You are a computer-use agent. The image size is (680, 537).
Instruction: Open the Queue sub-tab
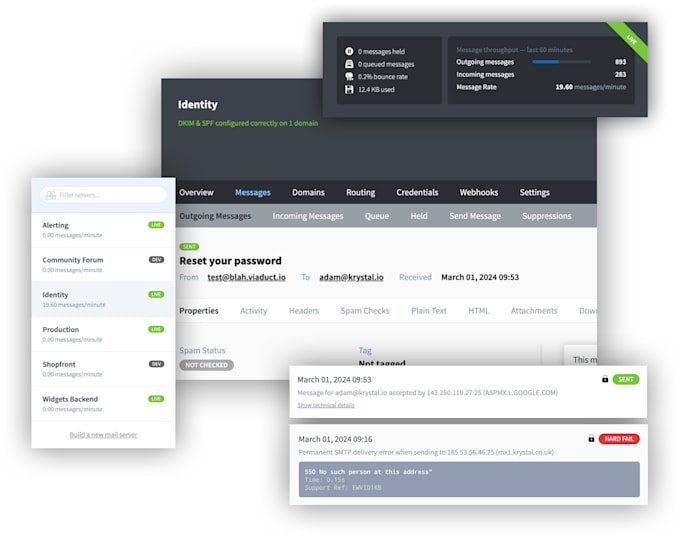(376, 216)
